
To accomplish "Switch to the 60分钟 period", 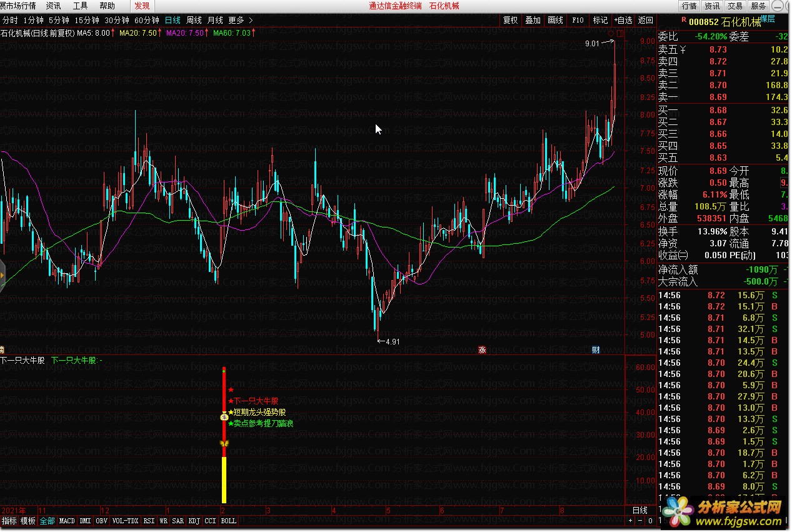I will click(147, 20).
